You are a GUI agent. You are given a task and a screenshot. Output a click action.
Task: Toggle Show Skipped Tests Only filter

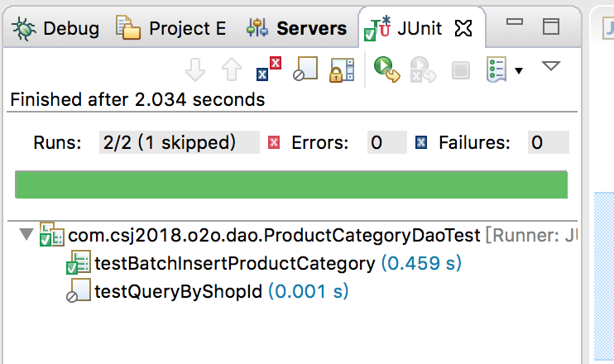tap(305, 69)
